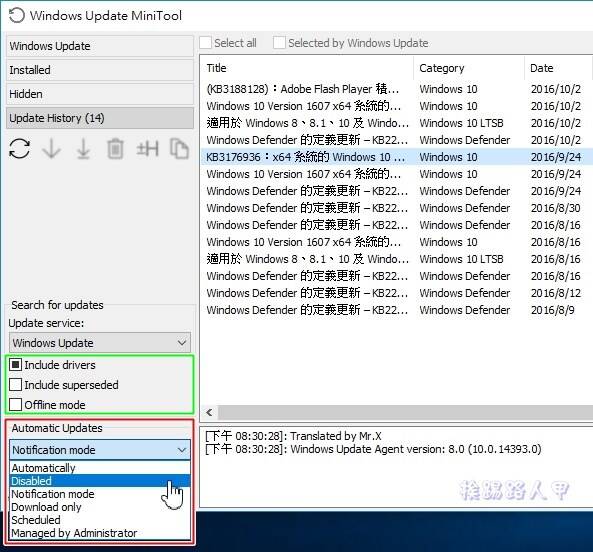Choose Disabled in the dropdown list
This screenshot has height=552, width=593.
tap(100, 481)
